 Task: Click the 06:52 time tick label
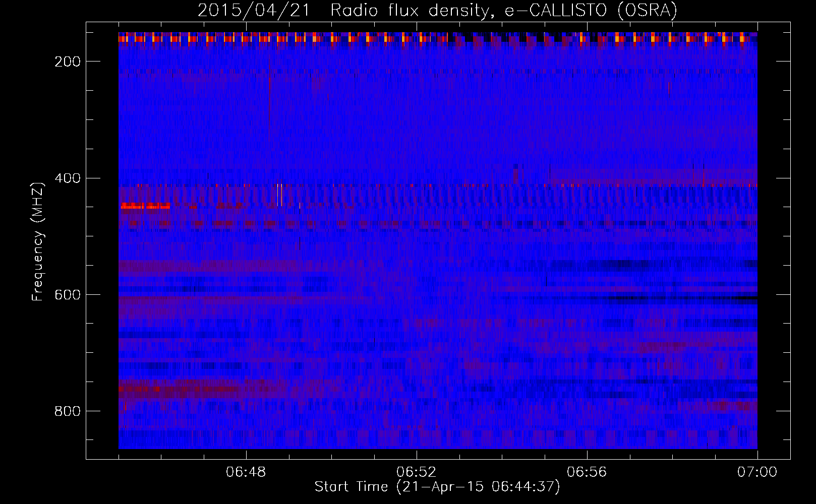pos(417,472)
